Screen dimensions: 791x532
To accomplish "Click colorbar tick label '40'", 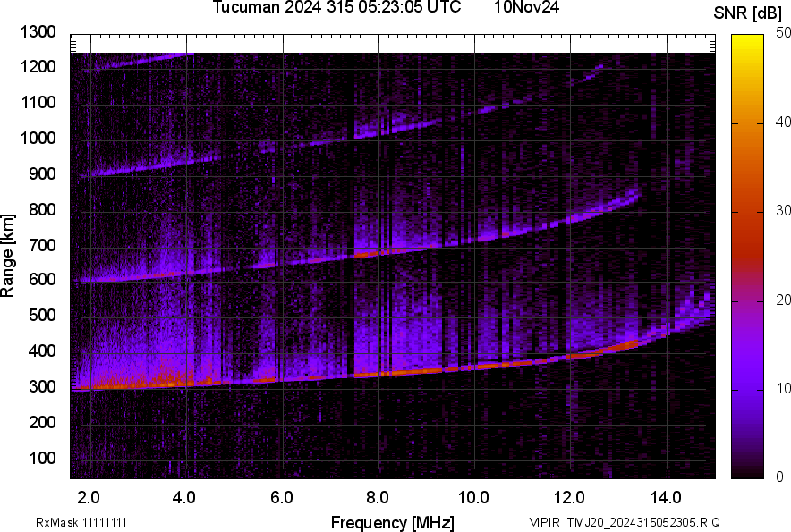I will pos(784,122).
